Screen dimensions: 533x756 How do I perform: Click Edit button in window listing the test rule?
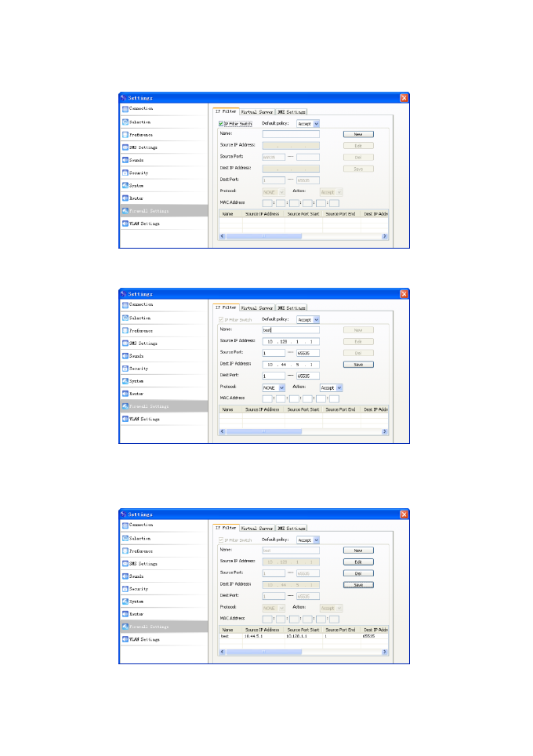tap(358, 562)
